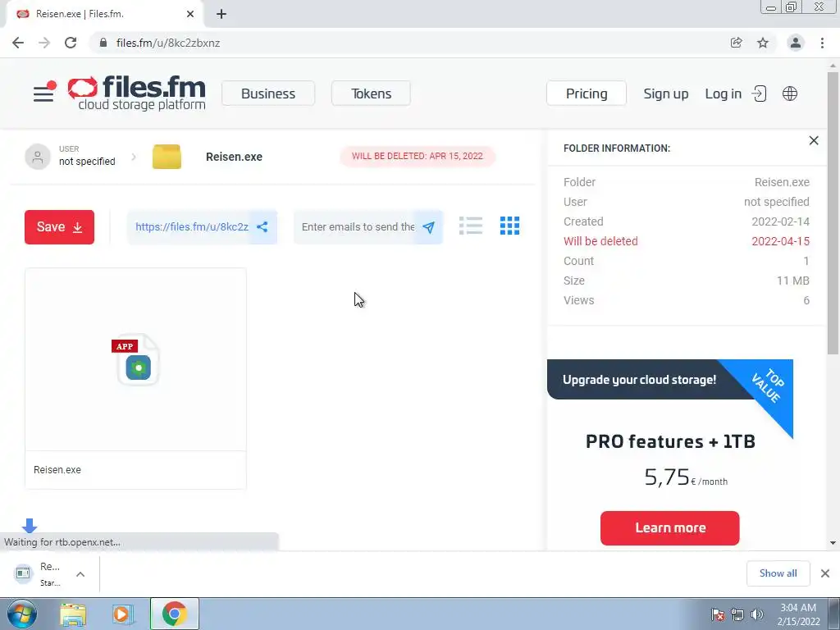Click the yellow Reisen.exe folder icon

(167, 157)
